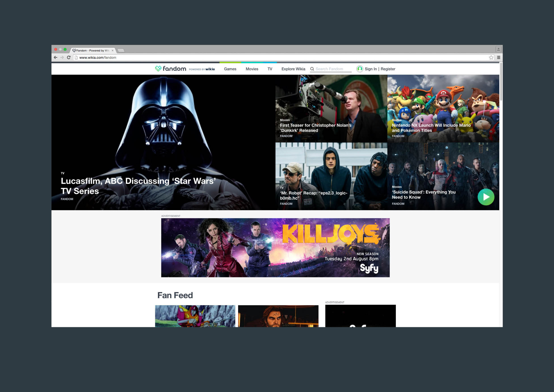Screen dimensions: 554x392
Task: Reload the page with refresh icon
Action: [x=69, y=57]
